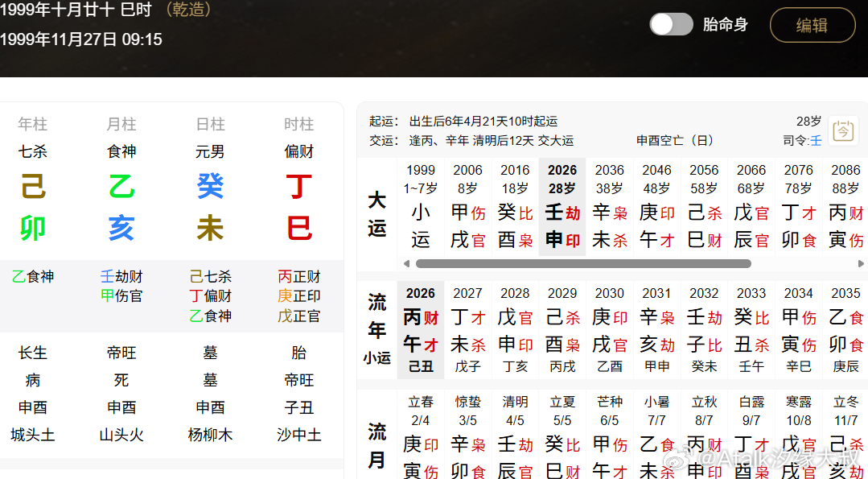The width and height of the screenshot is (868, 479).
Task: Select the 2027 丁未 流年 column
Action: pos(467,330)
